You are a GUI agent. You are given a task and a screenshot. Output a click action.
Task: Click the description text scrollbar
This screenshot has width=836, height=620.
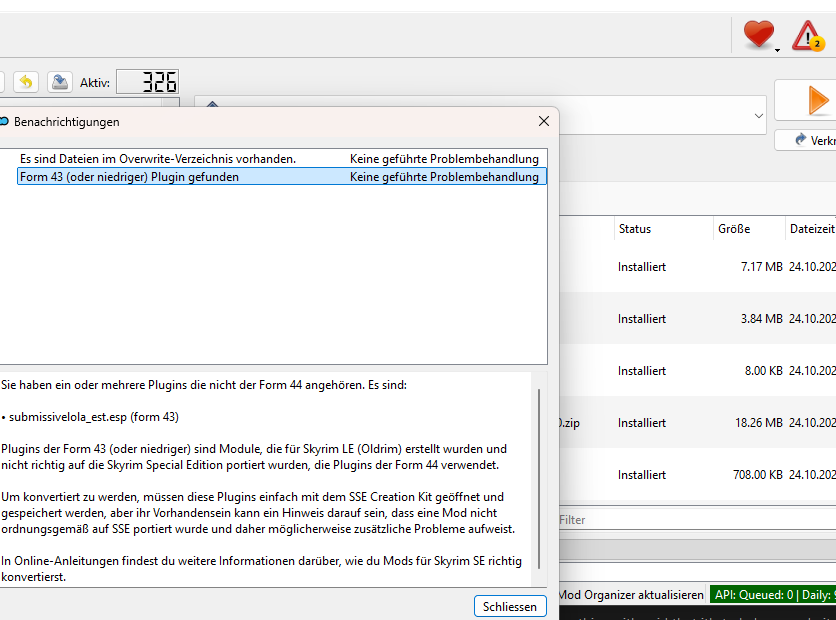[539, 478]
